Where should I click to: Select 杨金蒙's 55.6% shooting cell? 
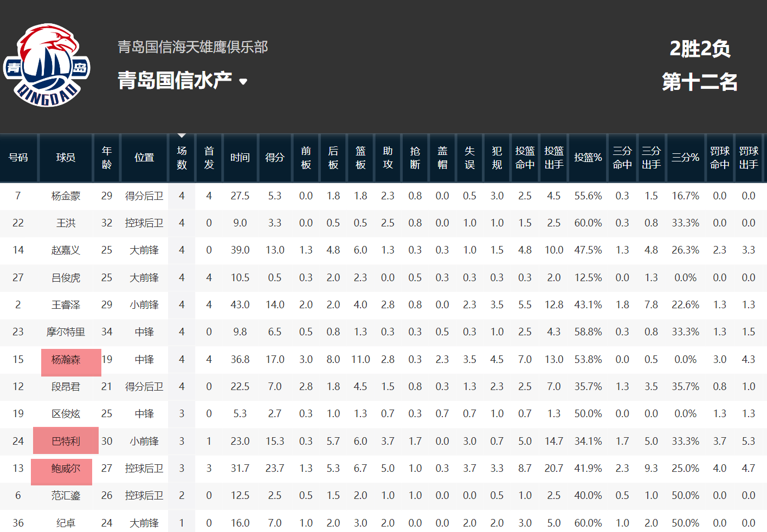pyautogui.click(x=588, y=196)
